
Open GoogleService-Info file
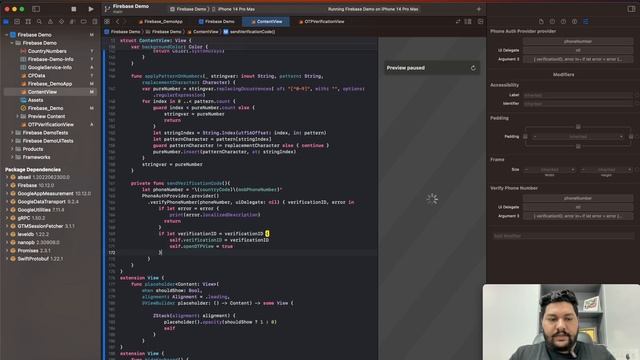pos(51,68)
